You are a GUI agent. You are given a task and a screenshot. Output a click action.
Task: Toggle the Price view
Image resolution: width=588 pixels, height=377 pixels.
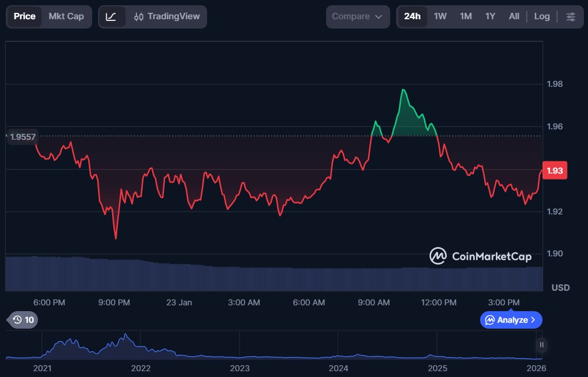pos(24,16)
